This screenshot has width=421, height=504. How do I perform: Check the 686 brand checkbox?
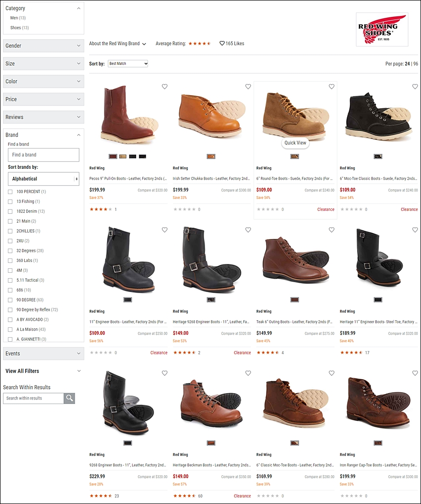coord(10,290)
